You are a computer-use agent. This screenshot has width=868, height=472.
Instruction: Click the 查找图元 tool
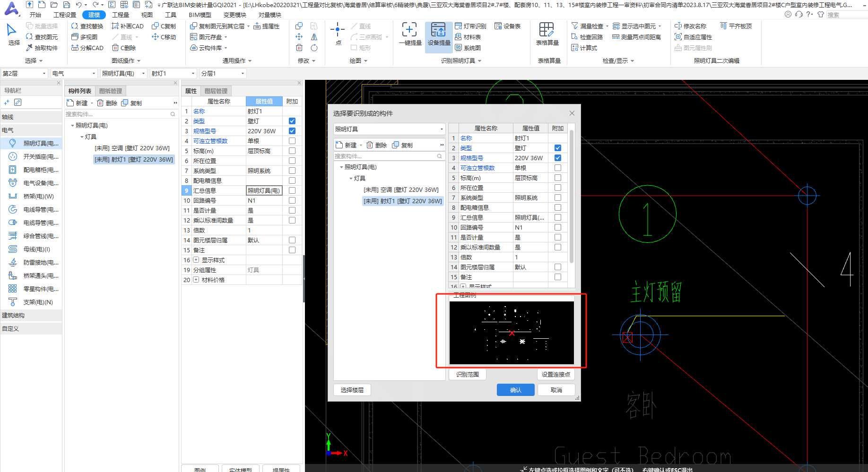tap(42, 37)
